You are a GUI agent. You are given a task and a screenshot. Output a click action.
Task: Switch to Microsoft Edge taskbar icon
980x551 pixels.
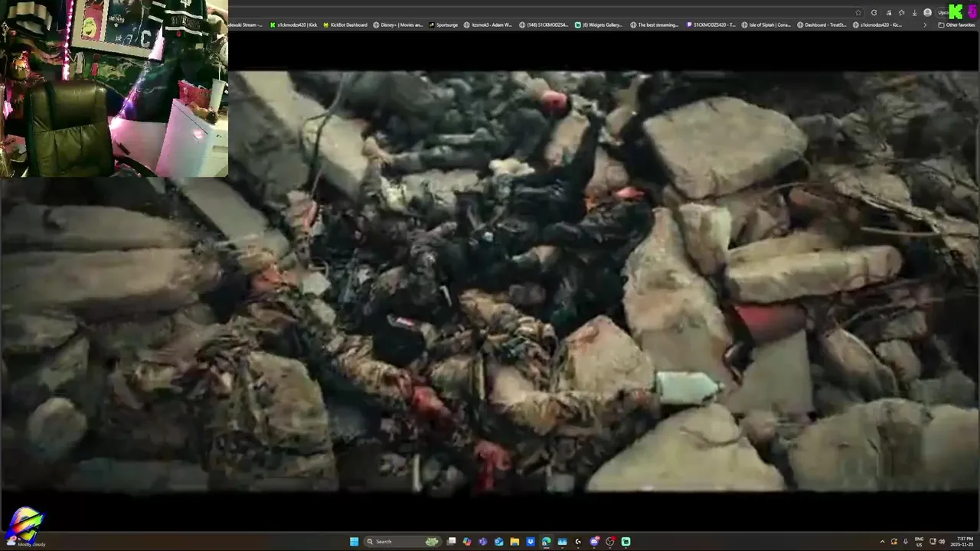pos(546,541)
